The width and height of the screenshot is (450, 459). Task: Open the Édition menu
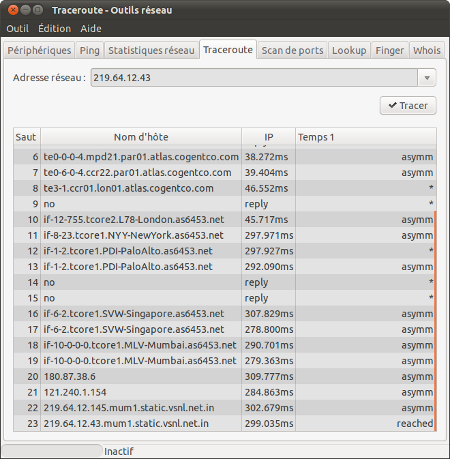pos(54,29)
